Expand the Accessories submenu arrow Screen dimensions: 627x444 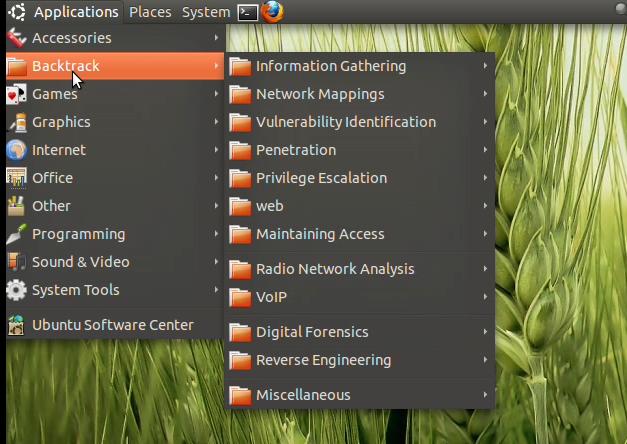[x=216, y=38]
